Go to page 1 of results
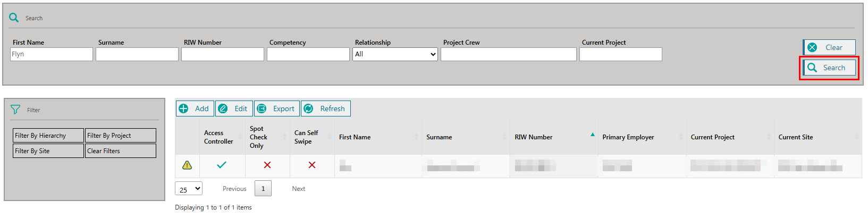 click(263, 189)
